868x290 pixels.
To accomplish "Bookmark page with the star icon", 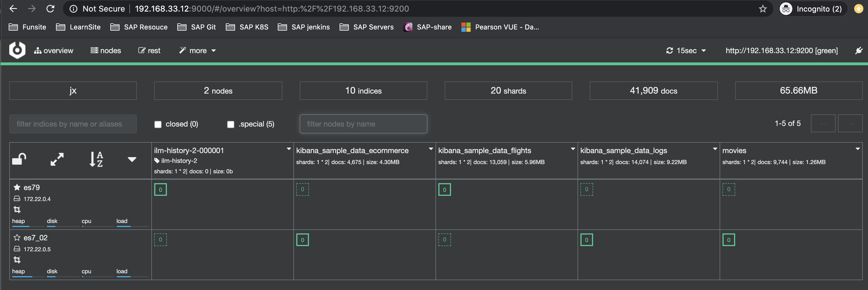I will click(763, 9).
